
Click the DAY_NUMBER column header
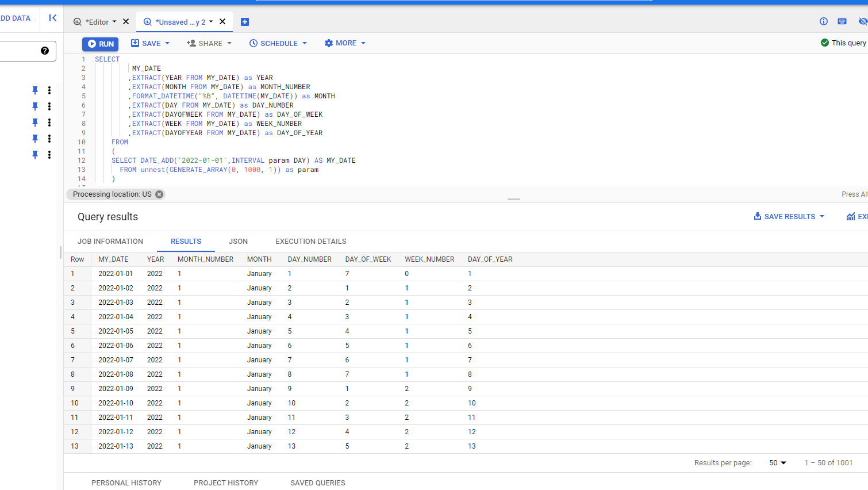pyautogui.click(x=309, y=259)
